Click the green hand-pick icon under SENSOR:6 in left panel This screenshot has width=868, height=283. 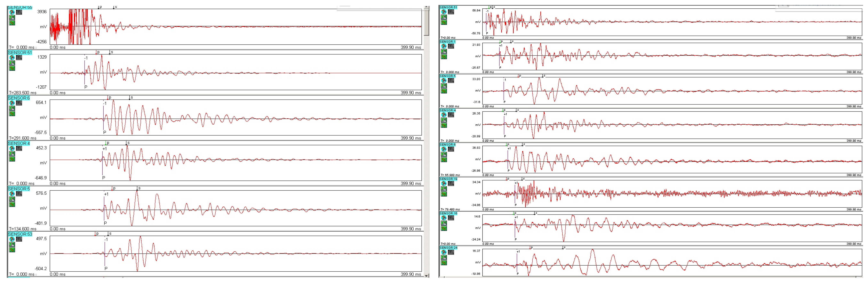click(x=12, y=108)
